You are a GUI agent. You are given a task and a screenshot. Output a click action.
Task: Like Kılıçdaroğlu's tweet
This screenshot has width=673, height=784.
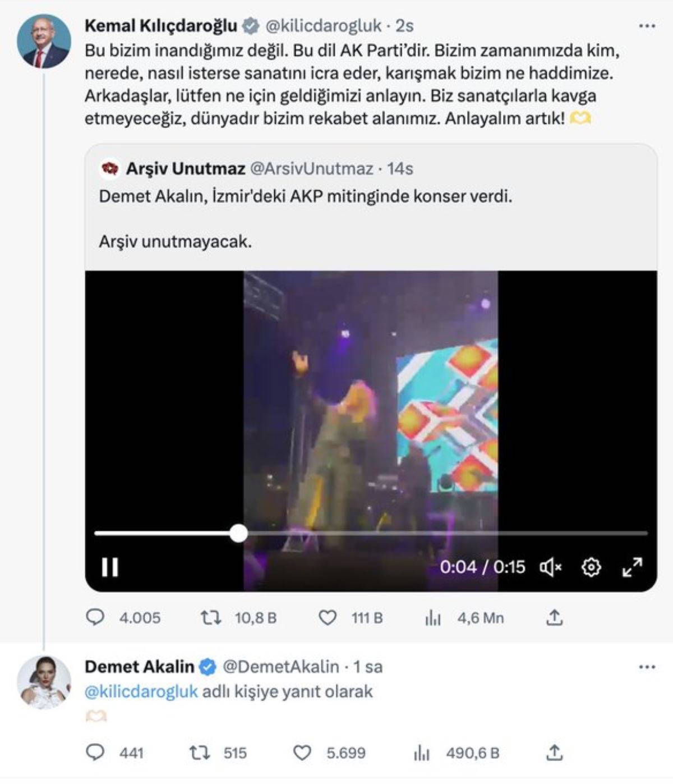[x=328, y=618]
